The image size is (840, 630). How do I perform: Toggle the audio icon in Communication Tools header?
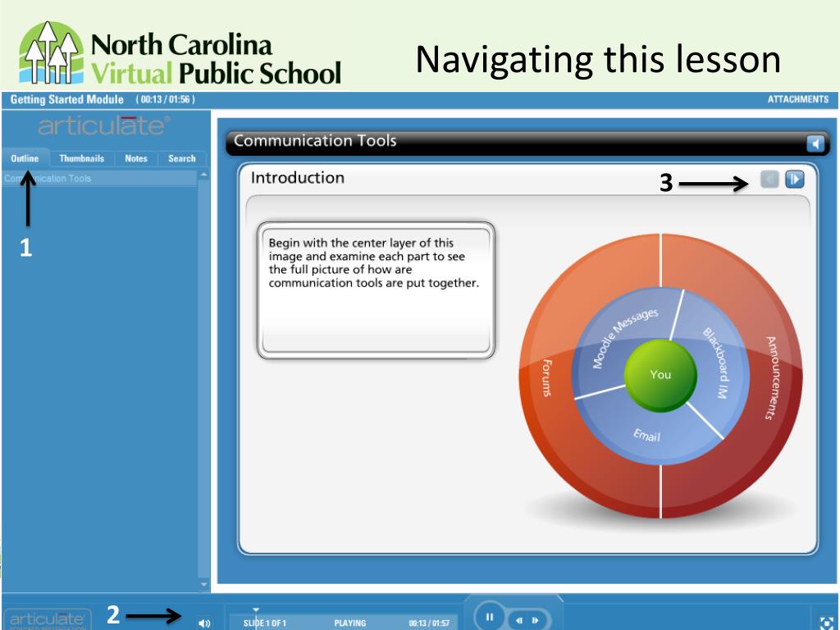[x=815, y=144]
